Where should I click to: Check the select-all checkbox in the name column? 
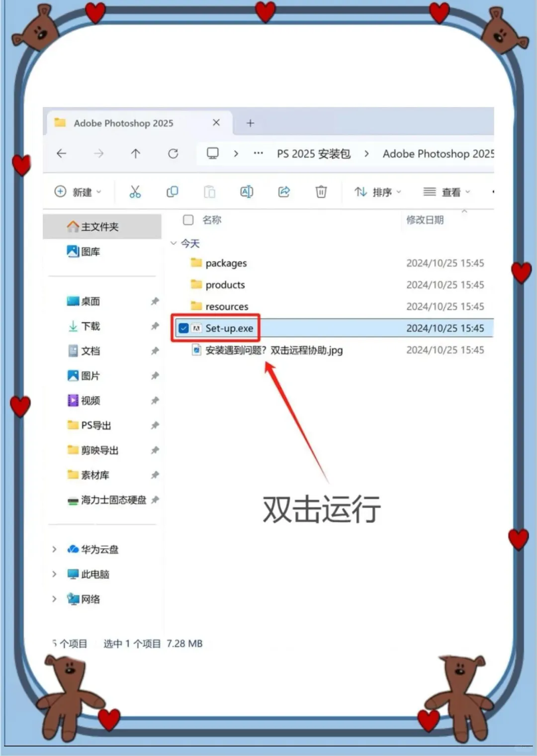coord(188,220)
